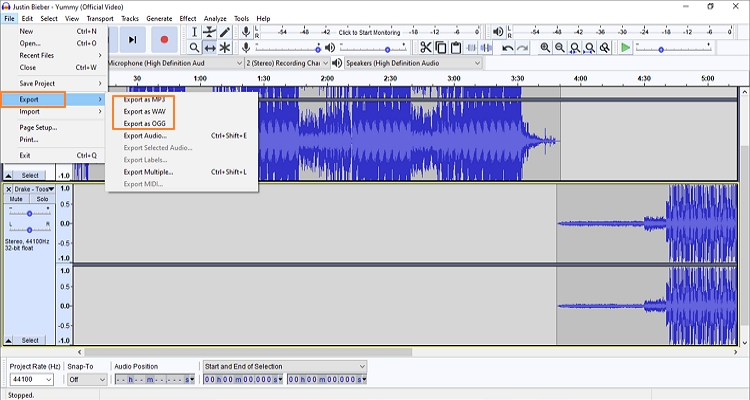This screenshot has width=750, height=400.
Task: Click the Cut scissors icon
Action: (425, 47)
